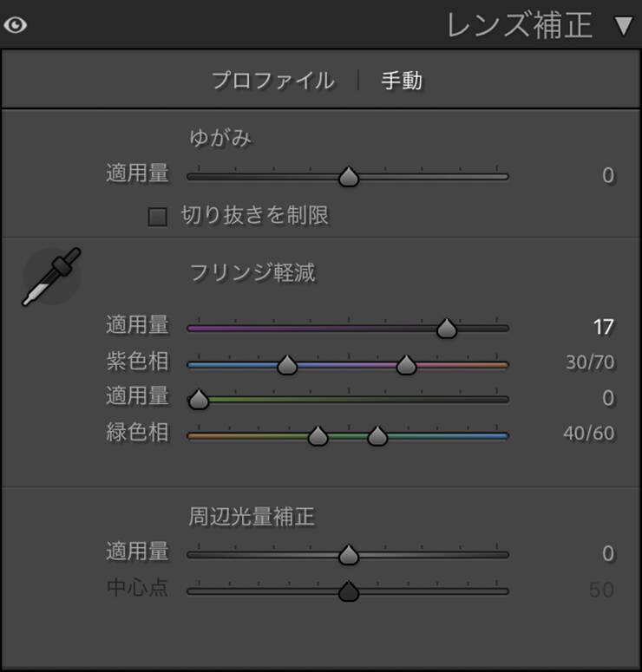Click the purple fringe amount value 17
This screenshot has width=642, height=672.
604,328
